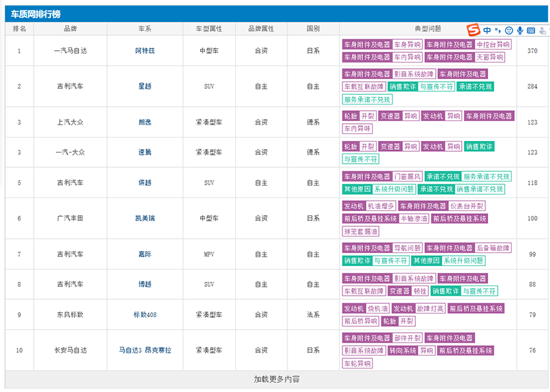Open the 凯美瑞 car series link
The width and height of the screenshot is (550, 392).
tap(145, 218)
